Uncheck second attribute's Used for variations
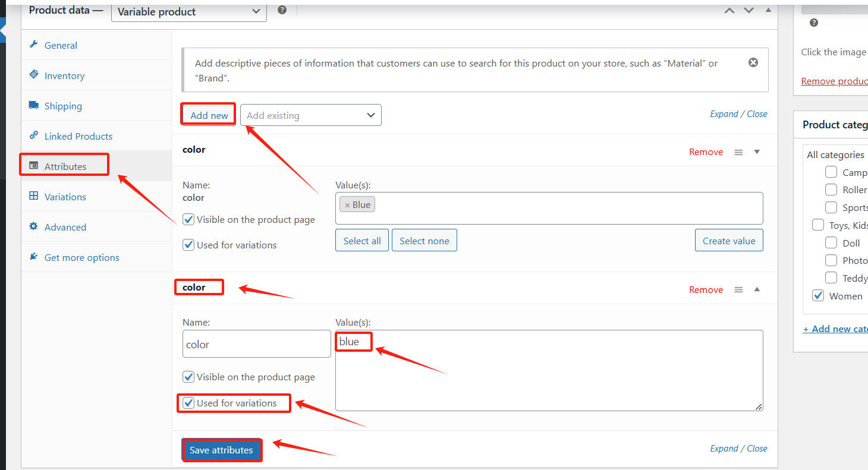 coord(189,403)
